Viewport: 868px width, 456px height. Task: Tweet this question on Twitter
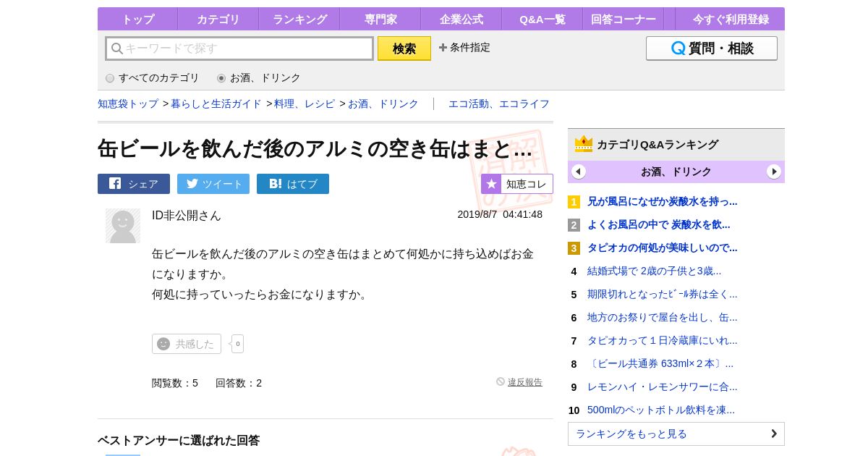[x=213, y=184]
